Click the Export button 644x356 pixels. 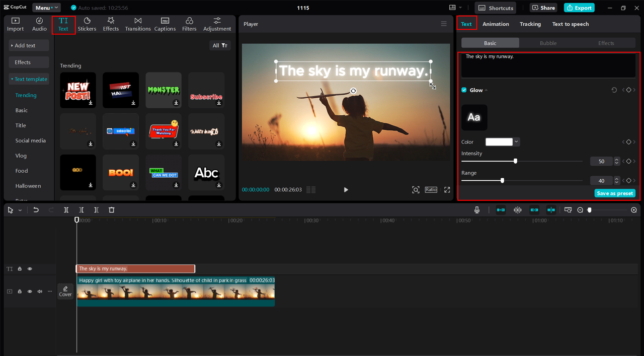tap(579, 8)
